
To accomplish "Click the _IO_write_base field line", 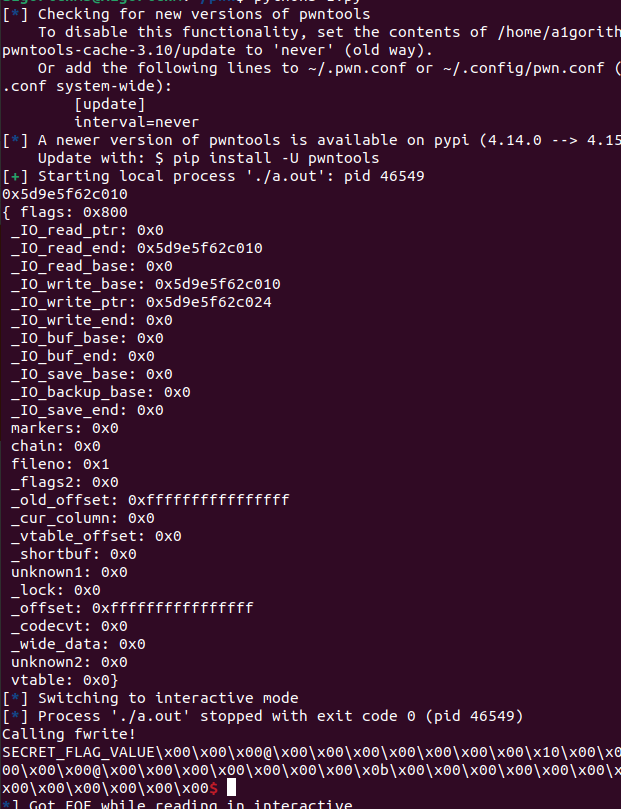I will [x=145, y=284].
